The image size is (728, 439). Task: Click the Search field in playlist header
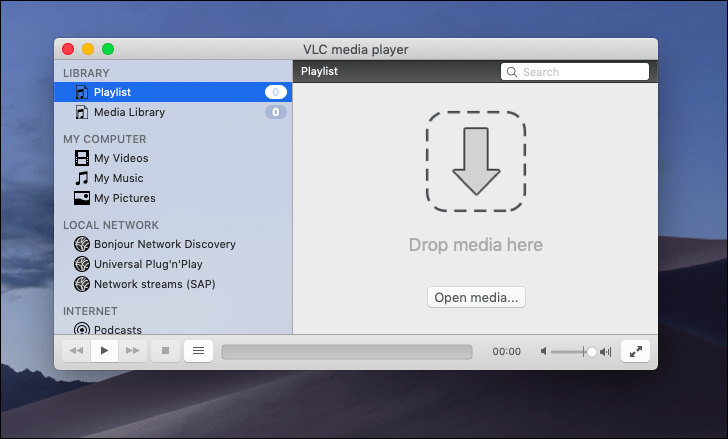tap(575, 72)
